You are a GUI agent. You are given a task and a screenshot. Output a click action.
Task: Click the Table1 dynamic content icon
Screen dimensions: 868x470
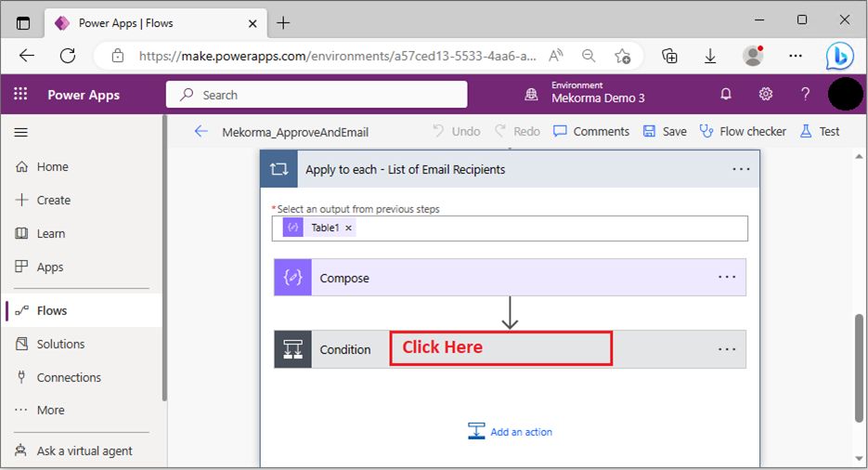(x=292, y=228)
